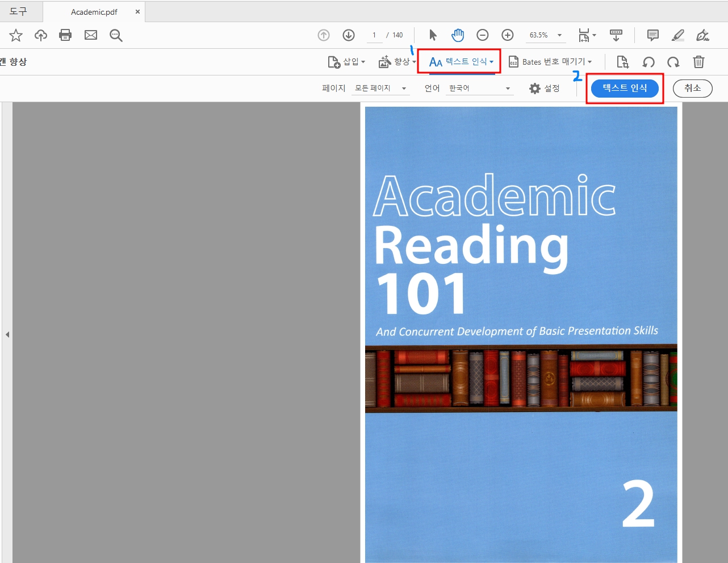This screenshot has width=728, height=563.
Task: Open the 향상 dropdown menu
Action: (398, 62)
